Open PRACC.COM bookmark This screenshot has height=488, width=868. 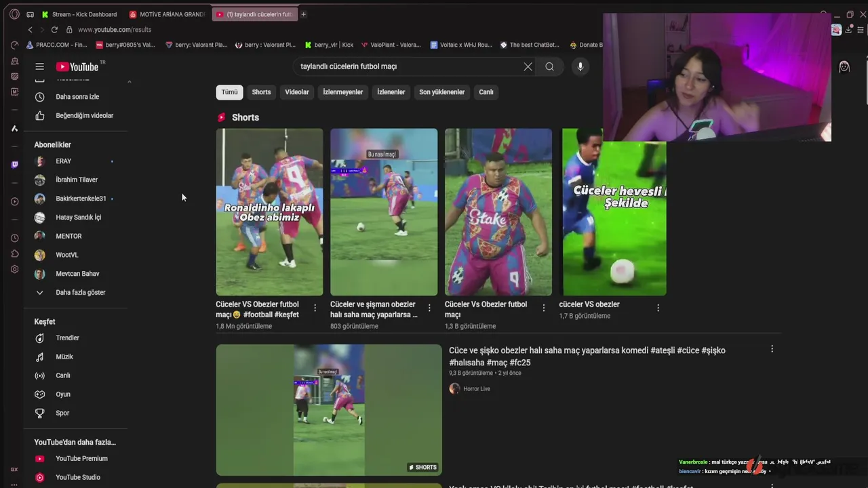pyautogui.click(x=56, y=45)
